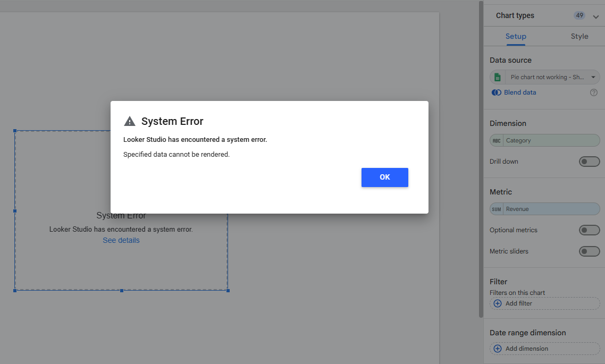This screenshot has height=364, width=605.
Task: Dismiss the System Error with OK
Action: tap(384, 177)
